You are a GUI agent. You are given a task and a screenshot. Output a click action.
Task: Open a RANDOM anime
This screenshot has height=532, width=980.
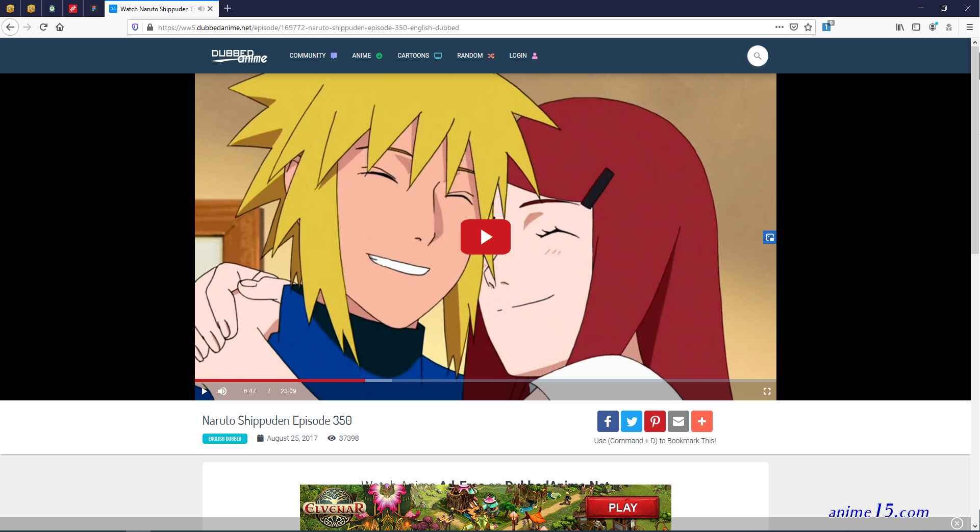pos(475,56)
